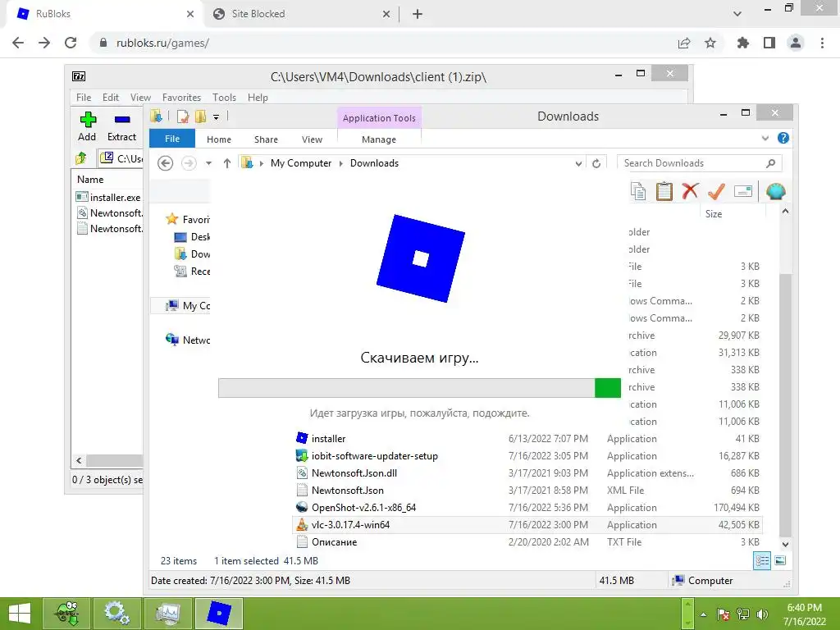Click Explorer back arrow button

166,163
